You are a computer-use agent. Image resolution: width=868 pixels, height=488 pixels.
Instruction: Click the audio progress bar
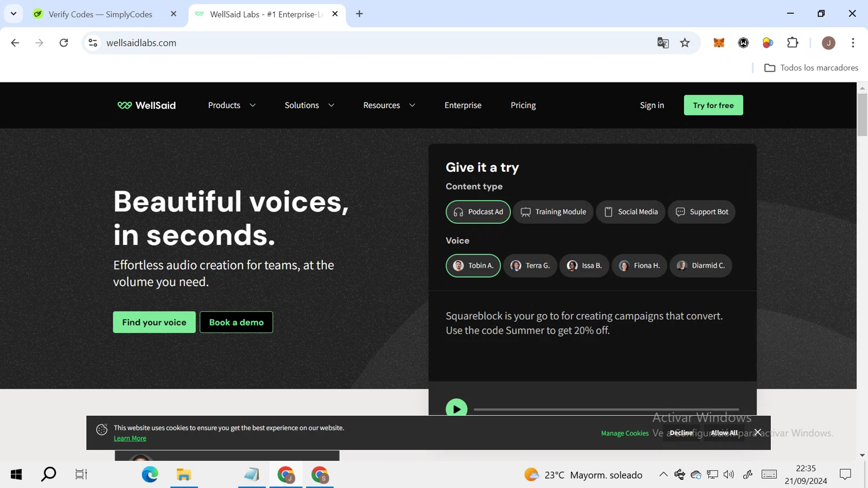click(606, 409)
